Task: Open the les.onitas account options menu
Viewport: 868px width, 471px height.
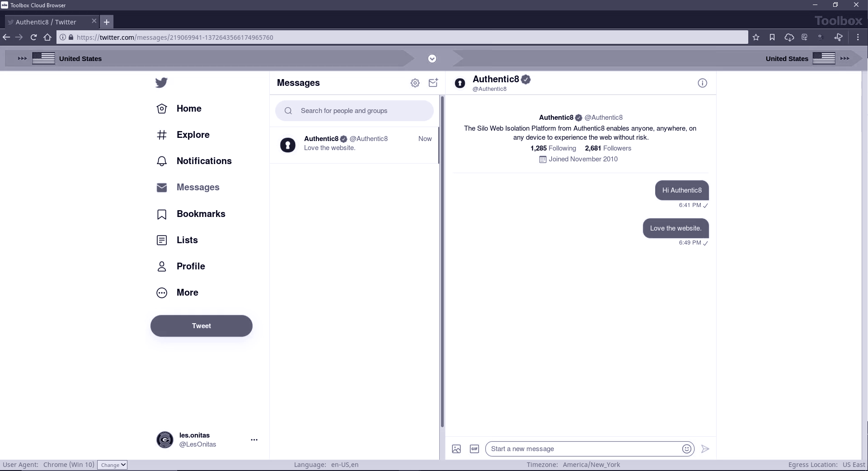Action: 254,440
